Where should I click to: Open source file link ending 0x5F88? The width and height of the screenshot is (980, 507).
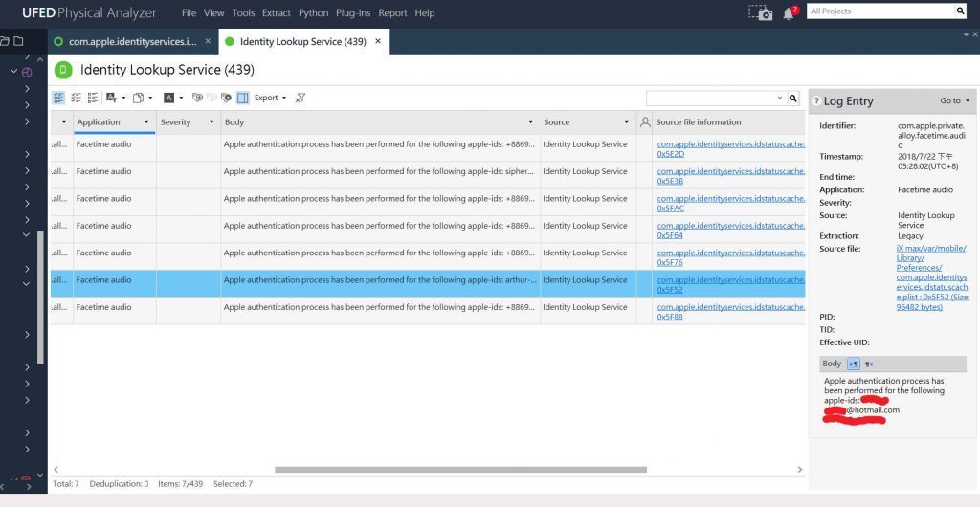click(x=730, y=312)
